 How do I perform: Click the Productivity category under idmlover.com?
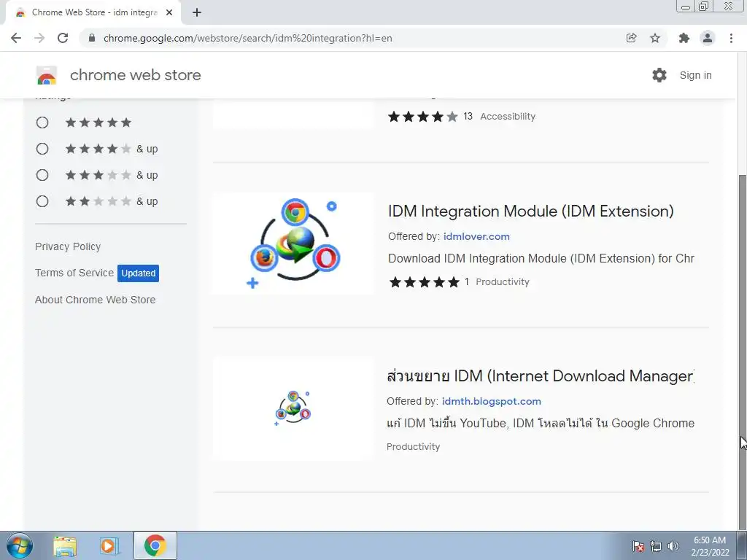(x=503, y=282)
